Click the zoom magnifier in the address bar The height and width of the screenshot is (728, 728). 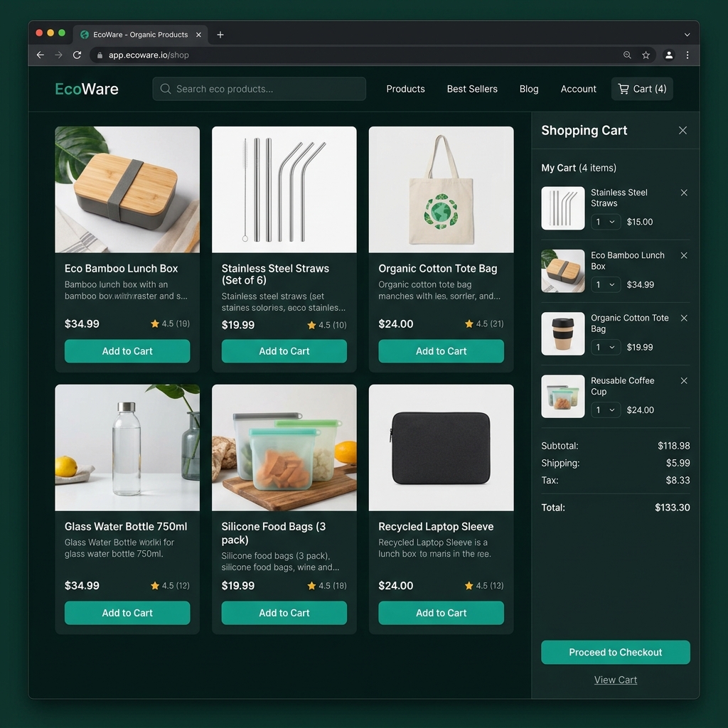(x=627, y=55)
